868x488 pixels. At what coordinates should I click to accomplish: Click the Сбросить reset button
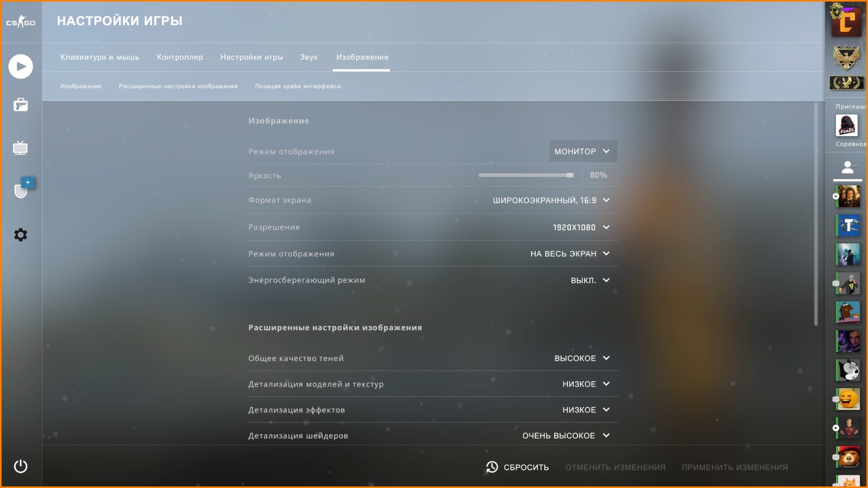point(517,467)
